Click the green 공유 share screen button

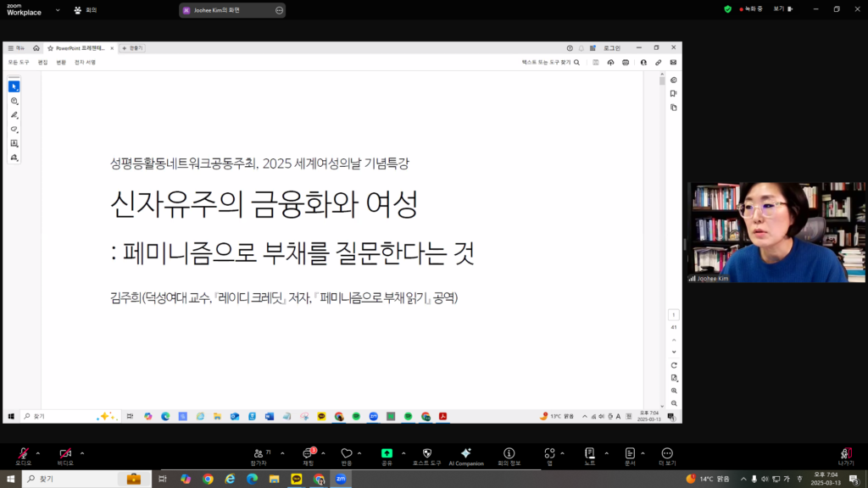pyautogui.click(x=387, y=456)
